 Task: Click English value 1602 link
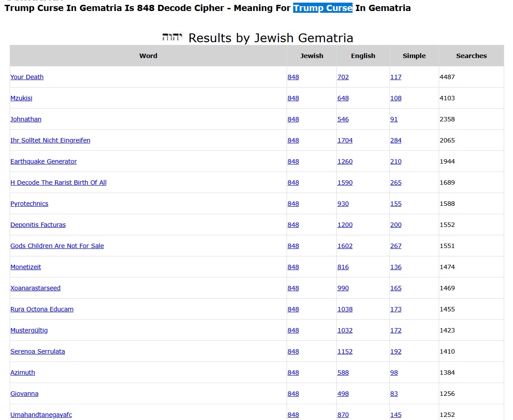tap(345, 246)
